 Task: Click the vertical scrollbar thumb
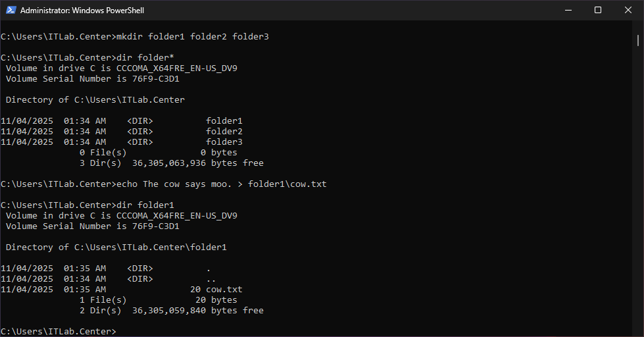[x=638, y=41]
